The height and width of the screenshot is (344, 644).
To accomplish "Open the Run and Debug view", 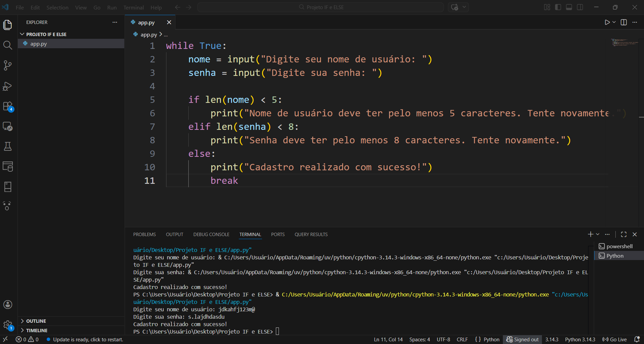I will tap(7, 86).
